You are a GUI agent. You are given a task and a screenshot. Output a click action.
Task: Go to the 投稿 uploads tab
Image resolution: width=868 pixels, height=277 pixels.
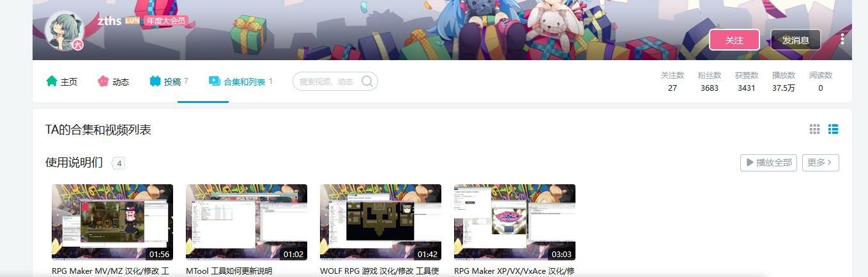coord(169,81)
